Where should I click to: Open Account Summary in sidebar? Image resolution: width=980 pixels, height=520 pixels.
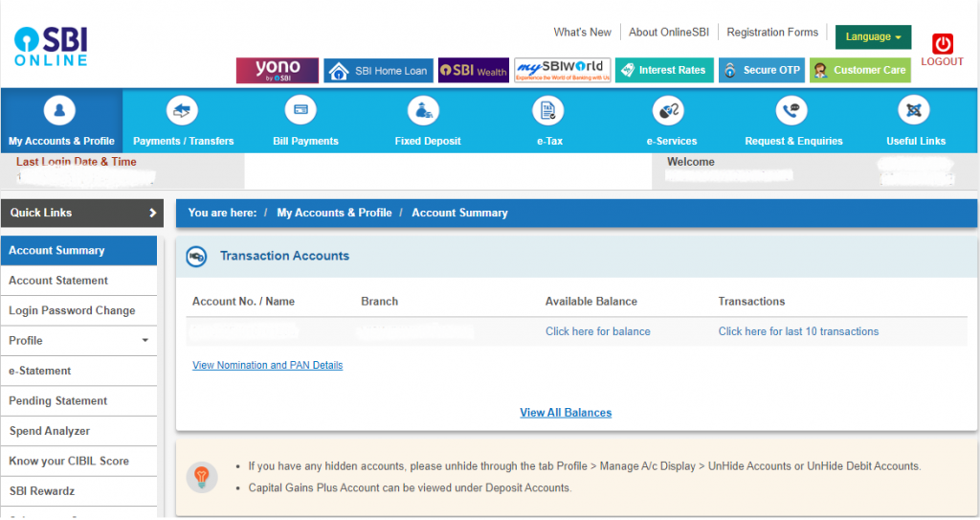(x=78, y=250)
